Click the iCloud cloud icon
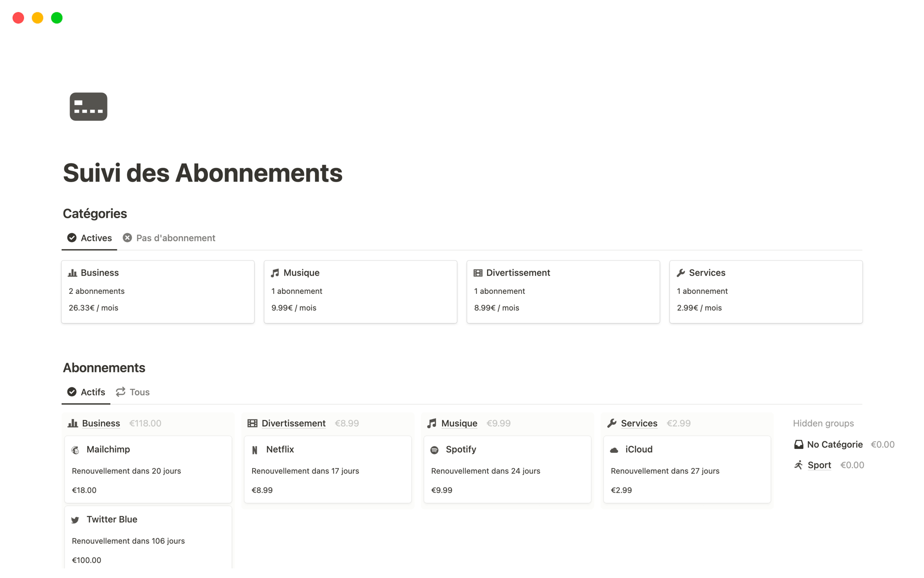Screen dimensions: 924x578 pyautogui.click(x=614, y=450)
